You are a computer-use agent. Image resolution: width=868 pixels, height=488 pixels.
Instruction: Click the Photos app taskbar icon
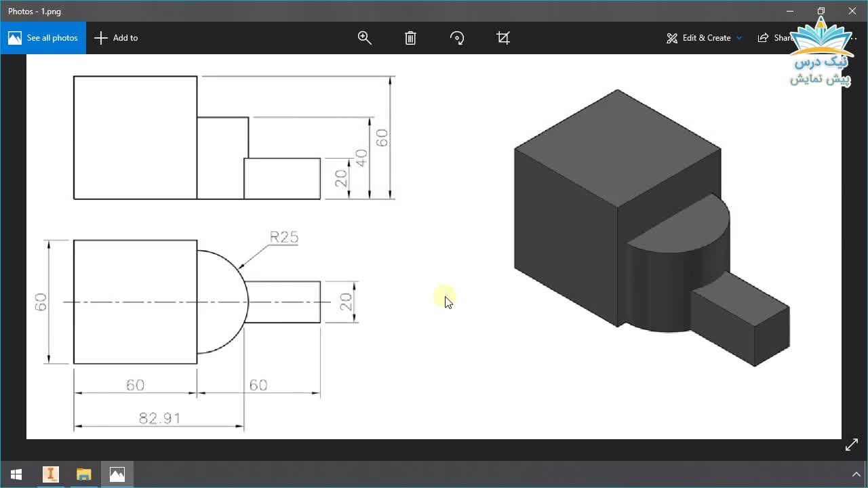[x=117, y=474]
